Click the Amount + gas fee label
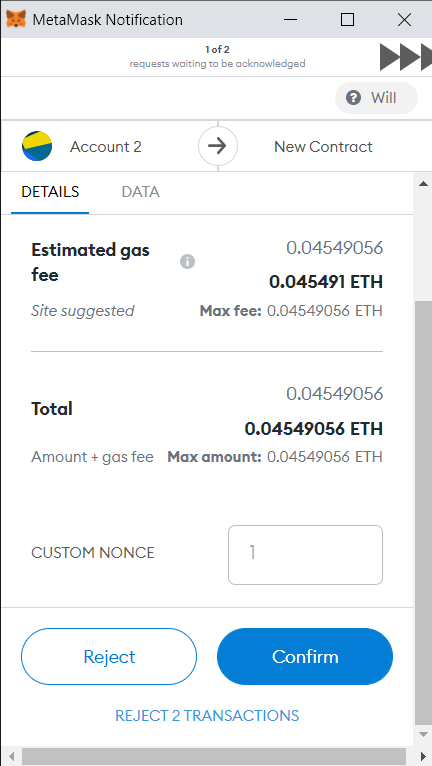 pos(92,457)
